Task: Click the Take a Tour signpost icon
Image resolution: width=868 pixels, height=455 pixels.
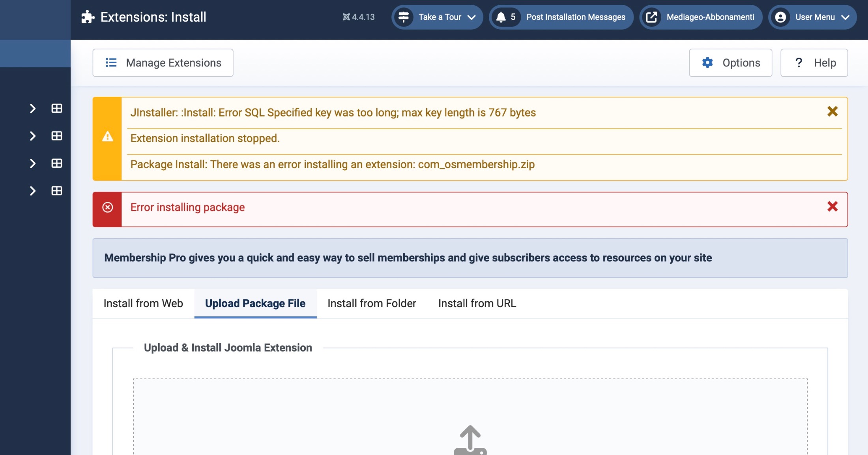Action: coord(404,17)
